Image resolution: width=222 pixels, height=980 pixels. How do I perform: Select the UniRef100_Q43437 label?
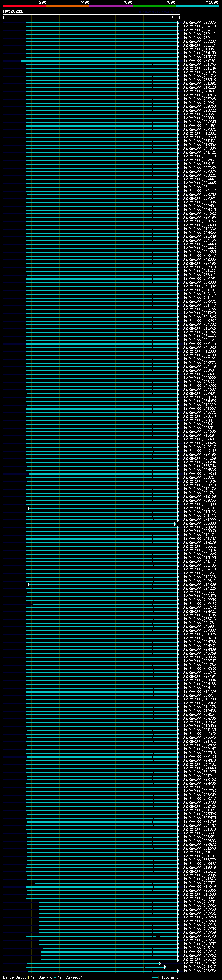(199, 91)
